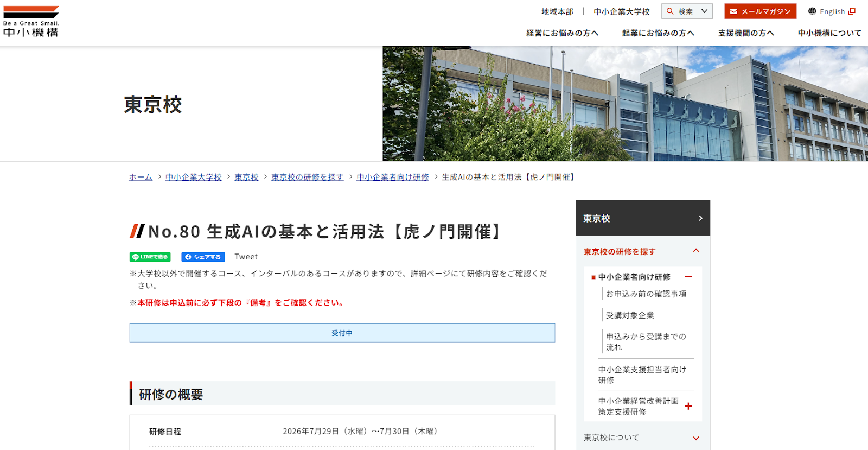Open お申込み前の確認事項

pos(646,294)
